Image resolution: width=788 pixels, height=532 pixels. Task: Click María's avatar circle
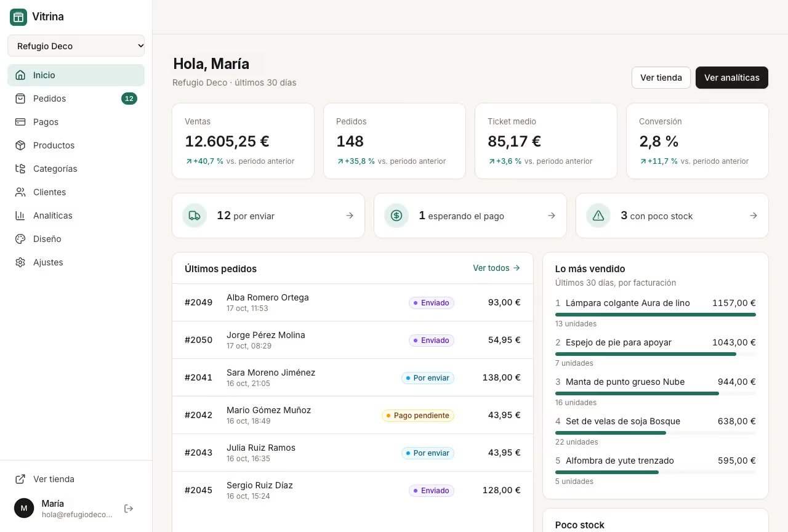24,508
